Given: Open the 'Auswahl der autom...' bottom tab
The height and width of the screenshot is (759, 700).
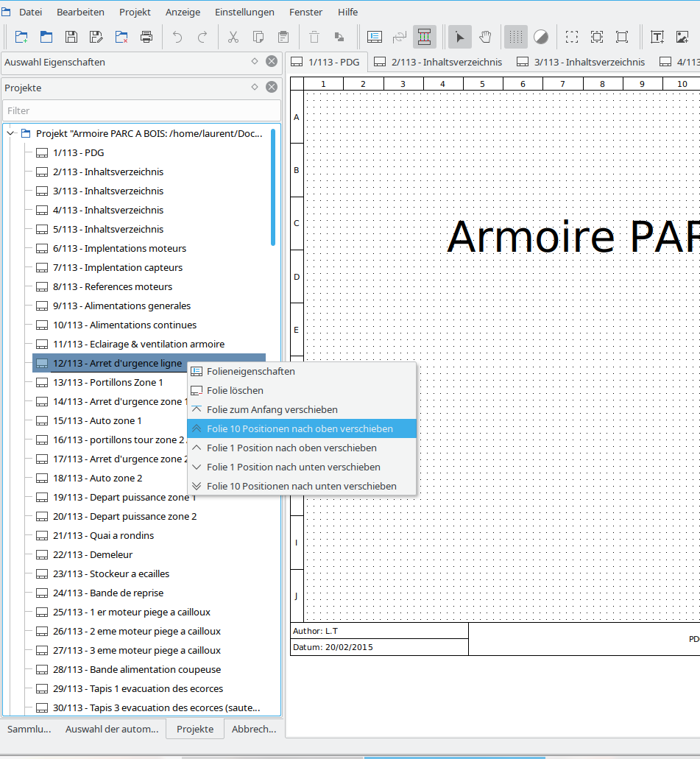Looking at the screenshot, I should click(x=112, y=729).
